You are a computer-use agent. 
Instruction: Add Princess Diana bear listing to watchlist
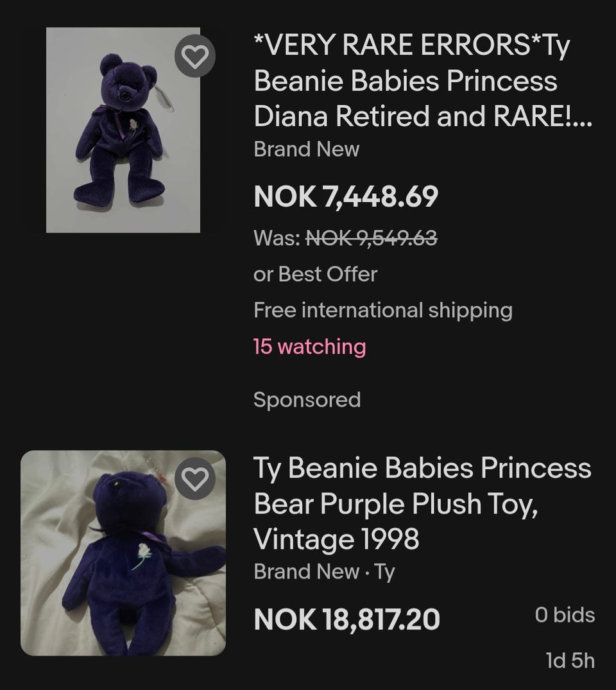[x=195, y=56]
